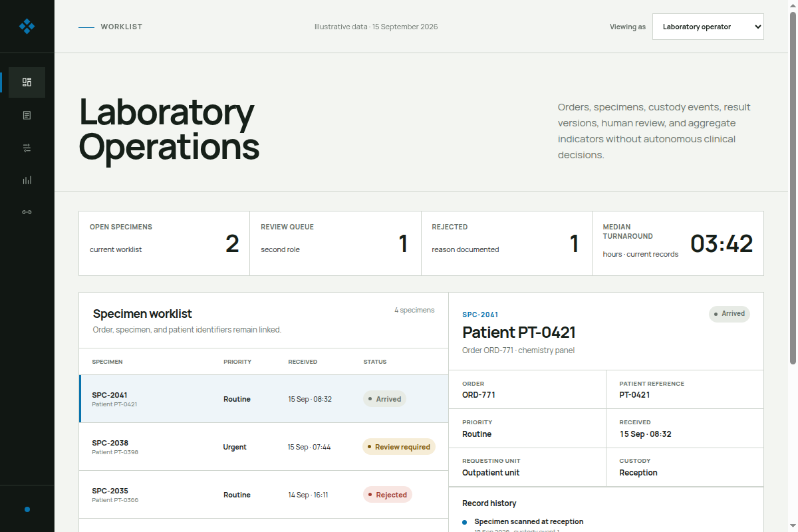Click the Review required status badge
The height and width of the screenshot is (532, 798).
[x=399, y=447]
